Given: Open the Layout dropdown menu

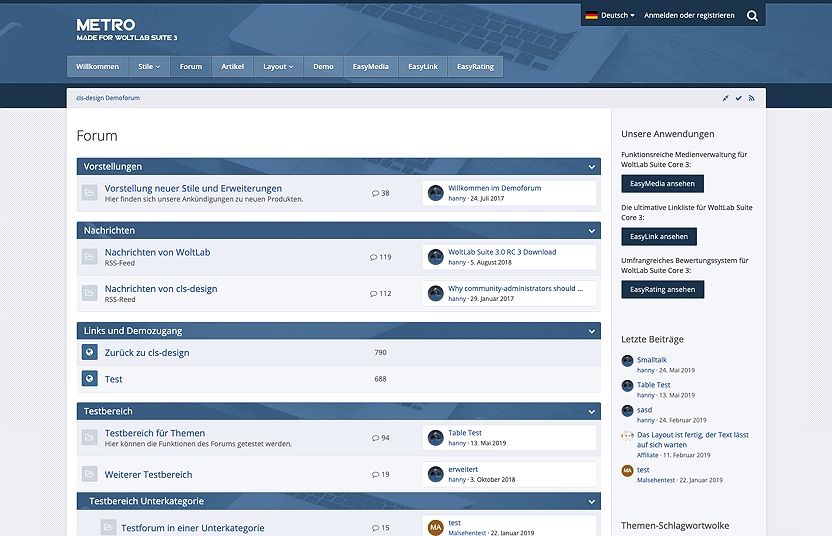Looking at the screenshot, I should [x=278, y=66].
